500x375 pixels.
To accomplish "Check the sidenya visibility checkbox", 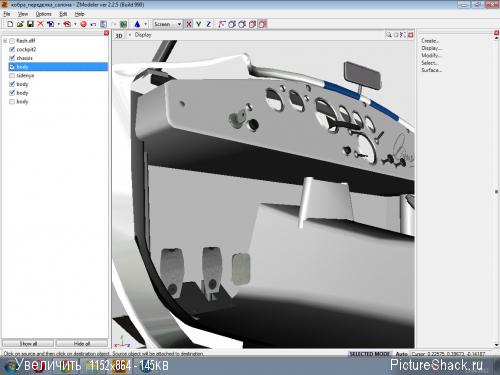I will click(x=12, y=75).
